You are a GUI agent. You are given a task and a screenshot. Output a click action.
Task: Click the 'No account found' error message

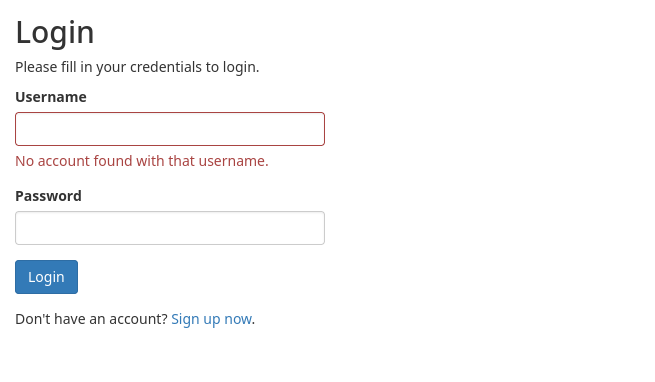pos(142,161)
